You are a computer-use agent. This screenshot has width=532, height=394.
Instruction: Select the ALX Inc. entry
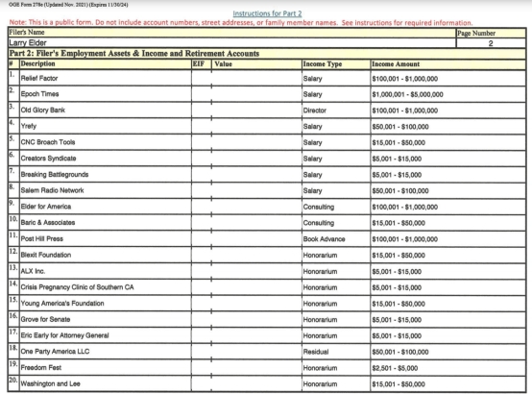coord(106,271)
